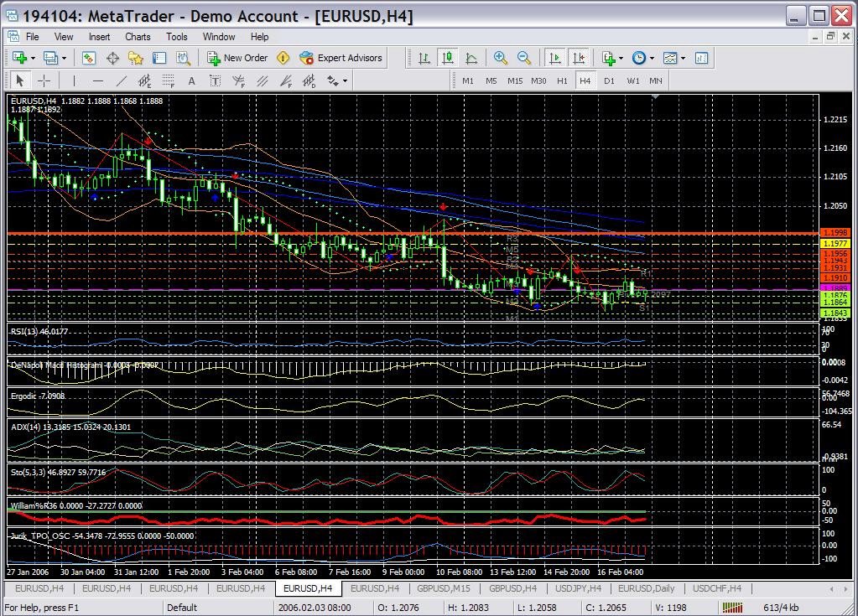Open the Profiles icon
This screenshot has height=616, width=858.
(x=51, y=58)
